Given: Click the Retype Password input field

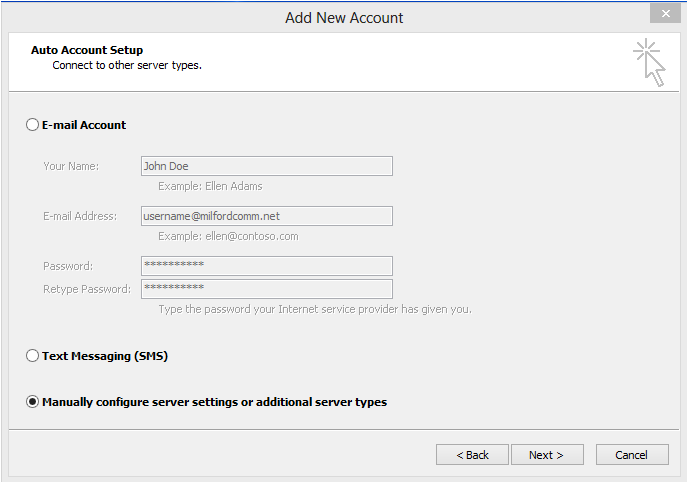Looking at the screenshot, I should (267, 289).
